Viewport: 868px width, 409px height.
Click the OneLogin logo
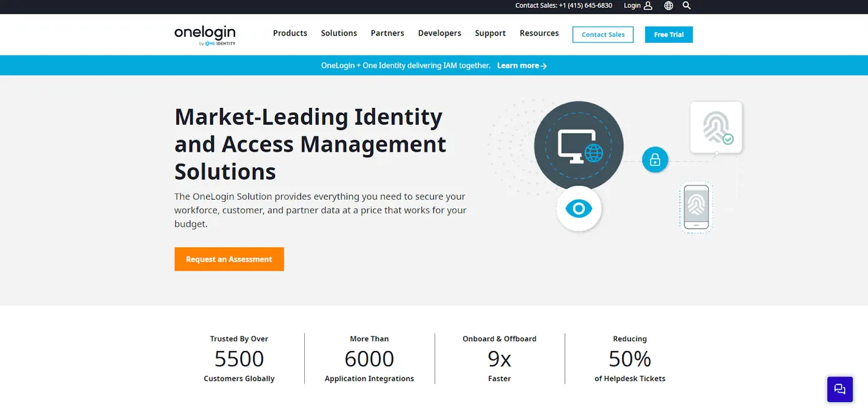coord(205,35)
